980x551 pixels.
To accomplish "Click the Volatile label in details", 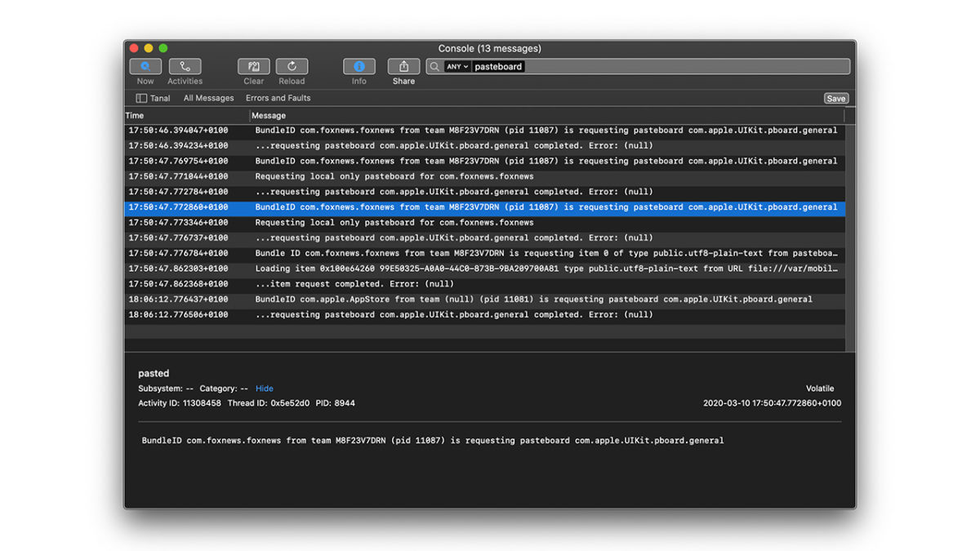I will coord(820,389).
